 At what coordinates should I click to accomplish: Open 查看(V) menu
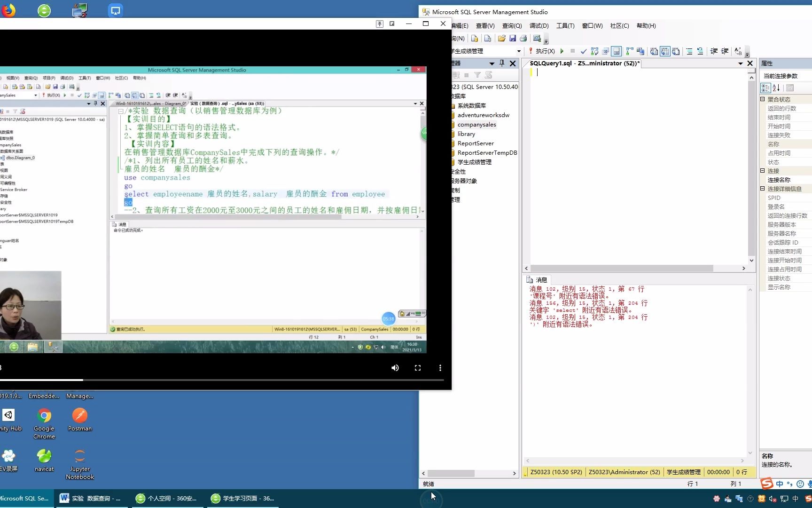click(485, 26)
